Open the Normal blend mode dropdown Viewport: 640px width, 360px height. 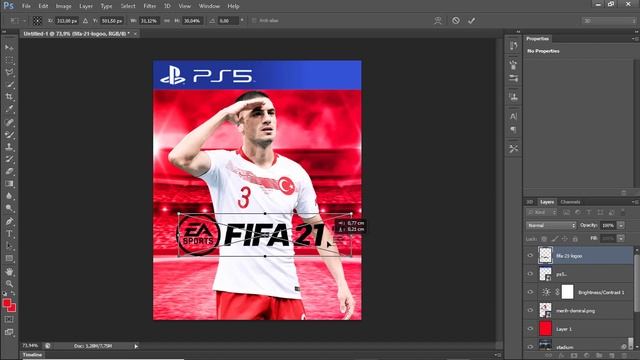(x=551, y=225)
